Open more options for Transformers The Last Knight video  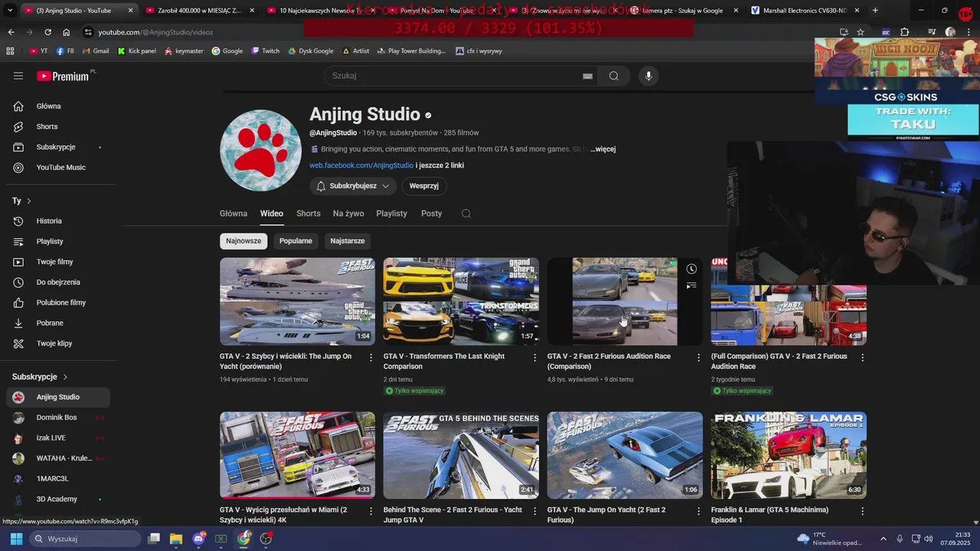coord(534,357)
